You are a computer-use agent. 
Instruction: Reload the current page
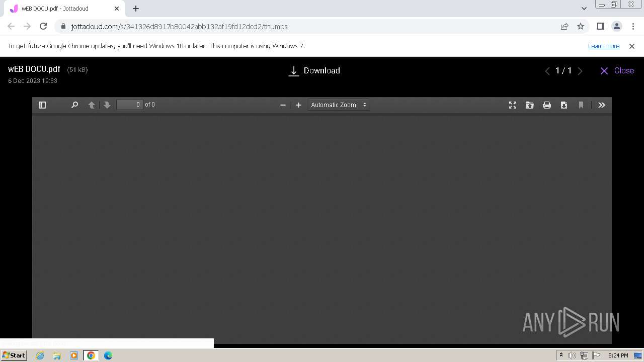[43, 26]
